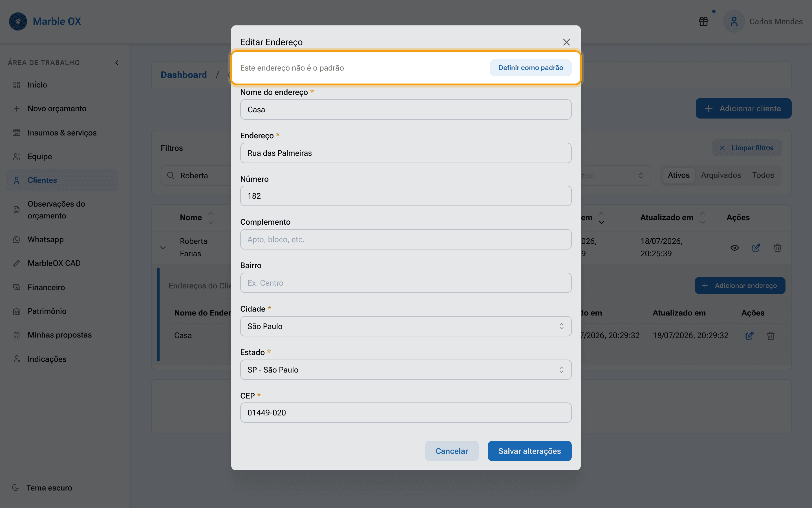Select the Ativos tab
The image size is (812, 508).
tap(678, 175)
